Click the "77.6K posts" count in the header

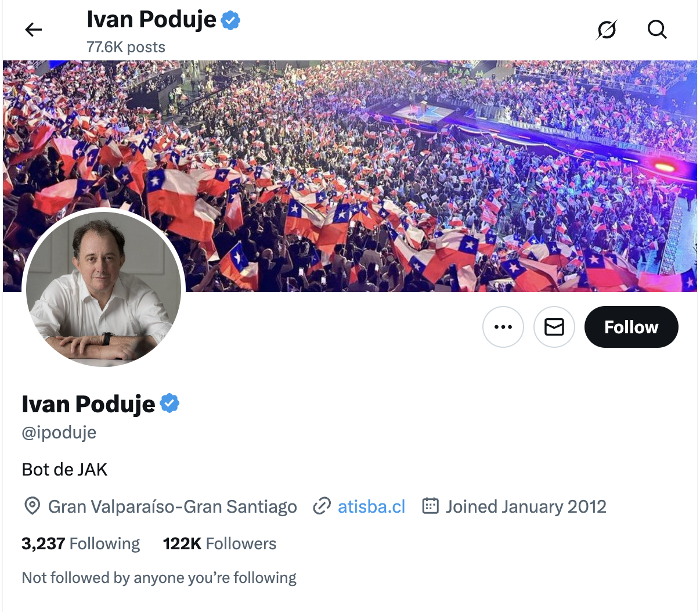coord(126,47)
